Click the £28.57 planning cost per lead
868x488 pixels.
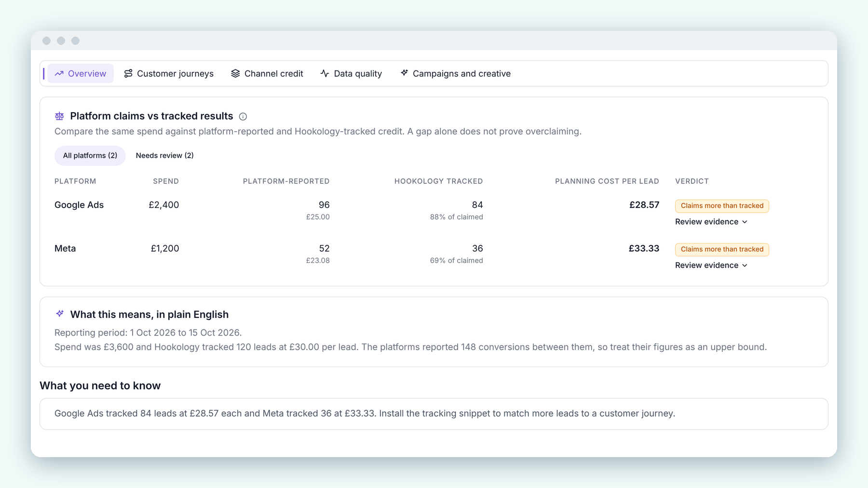(x=644, y=205)
